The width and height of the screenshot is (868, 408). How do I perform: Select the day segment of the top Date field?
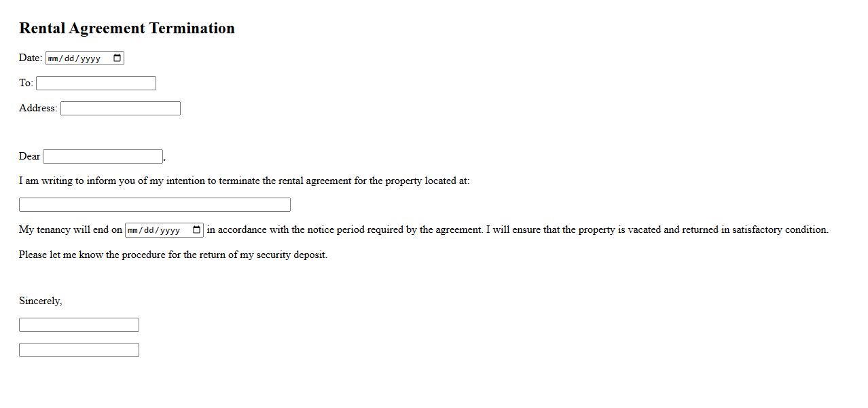[70, 58]
